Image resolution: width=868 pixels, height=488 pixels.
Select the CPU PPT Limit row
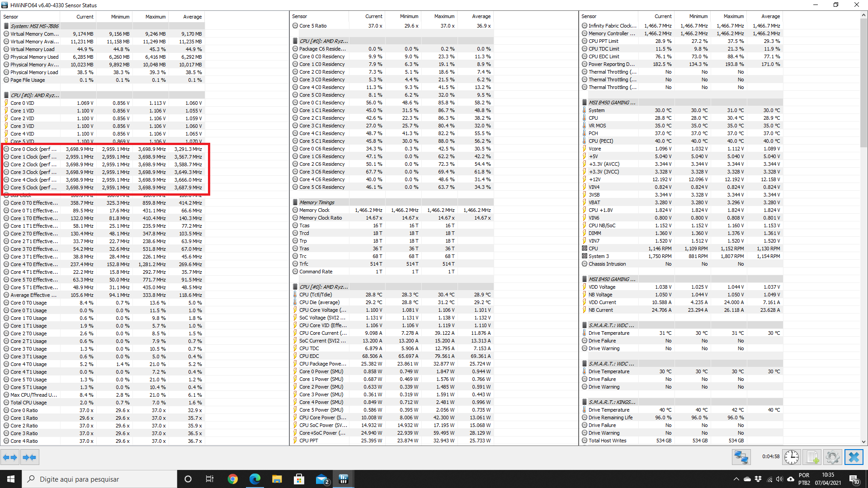[681, 41]
